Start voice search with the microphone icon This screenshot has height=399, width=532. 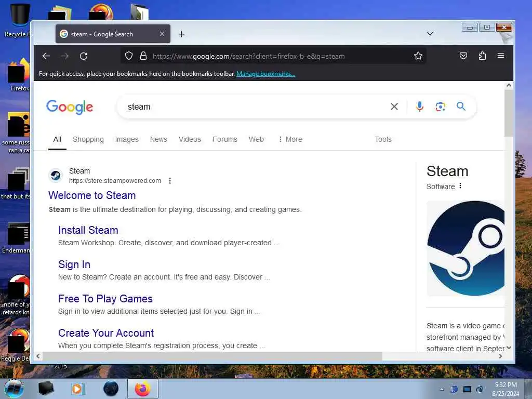[x=419, y=107]
